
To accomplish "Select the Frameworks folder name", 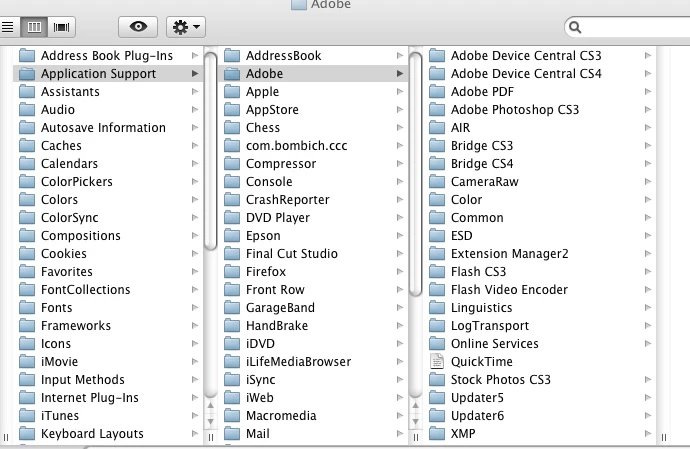I will coord(76,326).
